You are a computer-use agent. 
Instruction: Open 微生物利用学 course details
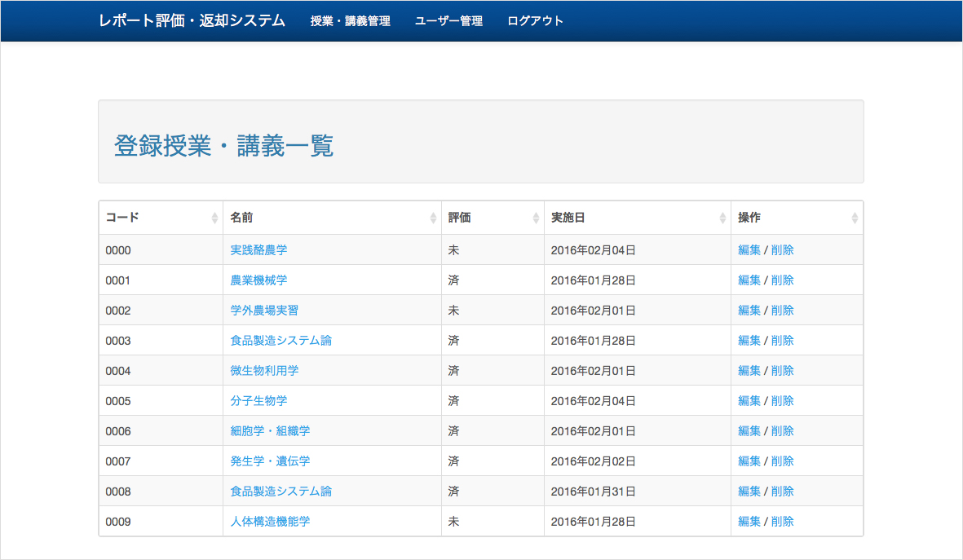264,371
